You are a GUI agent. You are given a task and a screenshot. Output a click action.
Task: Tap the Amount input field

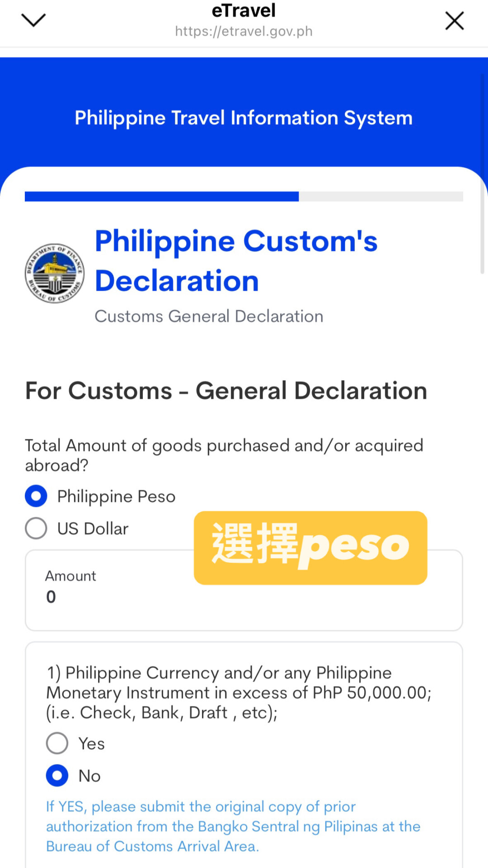[113, 597]
